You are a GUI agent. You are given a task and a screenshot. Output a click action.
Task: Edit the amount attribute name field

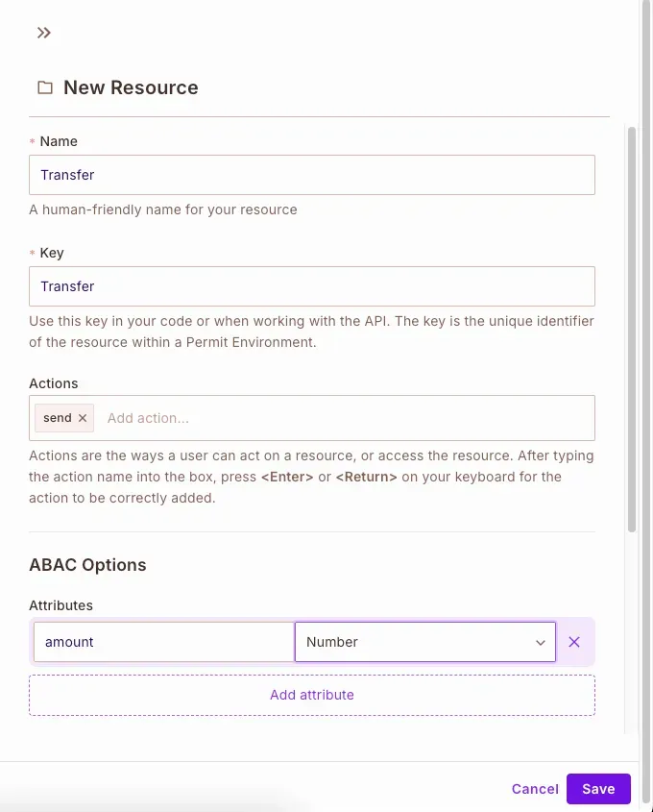(163, 642)
